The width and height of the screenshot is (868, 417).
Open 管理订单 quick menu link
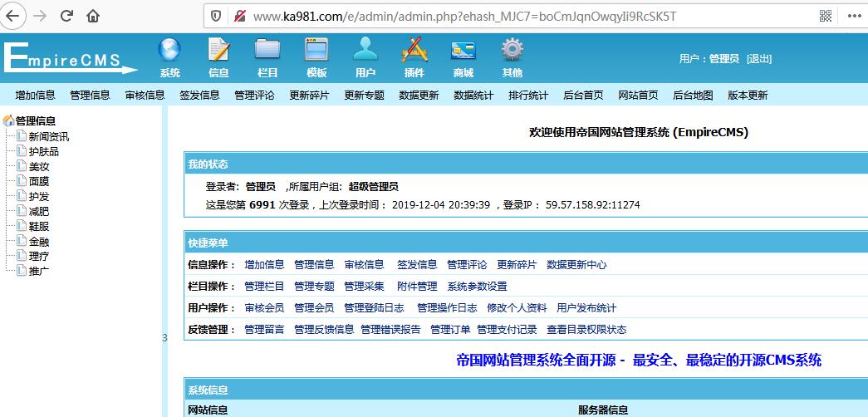[450, 330]
